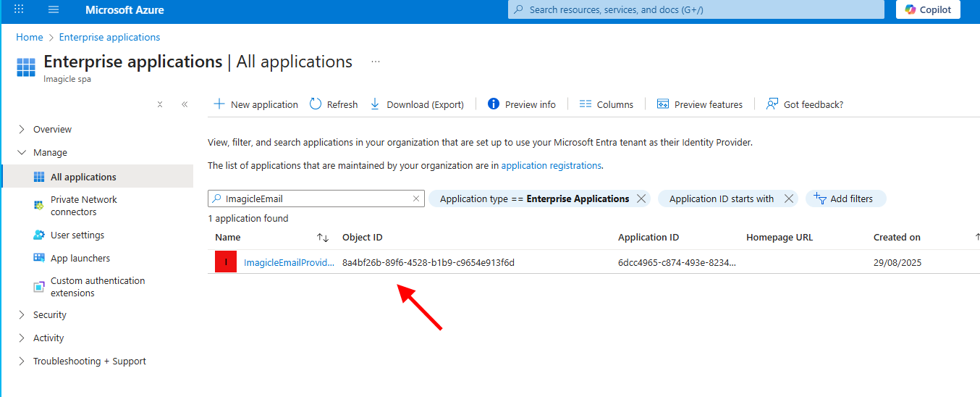This screenshot has height=397, width=980.
Task: Refresh the applications list
Action: pyautogui.click(x=334, y=104)
